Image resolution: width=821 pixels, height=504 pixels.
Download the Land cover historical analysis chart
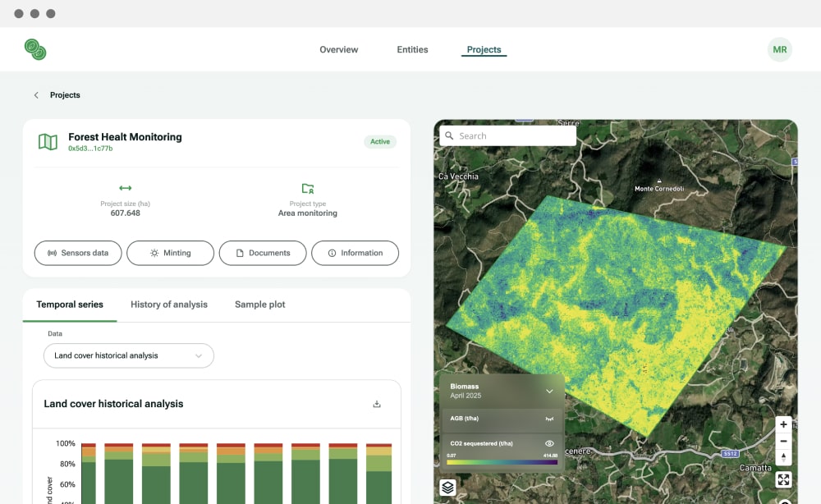[x=377, y=404]
